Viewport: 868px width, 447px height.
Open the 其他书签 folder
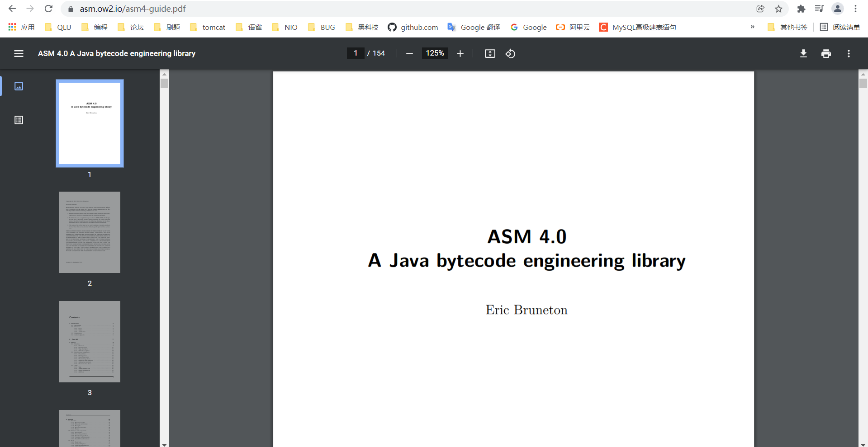[x=787, y=27]
